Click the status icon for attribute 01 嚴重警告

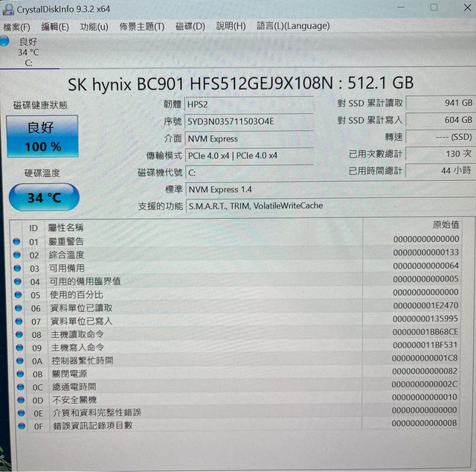[17, 241]
